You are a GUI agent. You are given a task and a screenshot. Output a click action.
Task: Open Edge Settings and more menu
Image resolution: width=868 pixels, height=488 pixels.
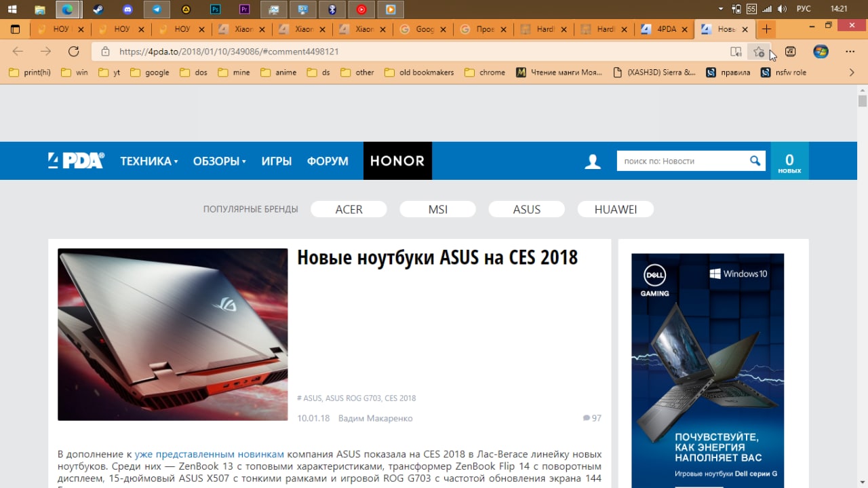(x=850, y=52)
